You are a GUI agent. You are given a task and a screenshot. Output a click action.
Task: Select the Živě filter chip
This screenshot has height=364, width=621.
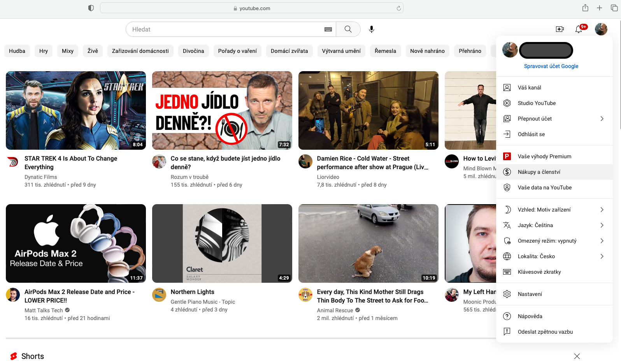[93, 51]
